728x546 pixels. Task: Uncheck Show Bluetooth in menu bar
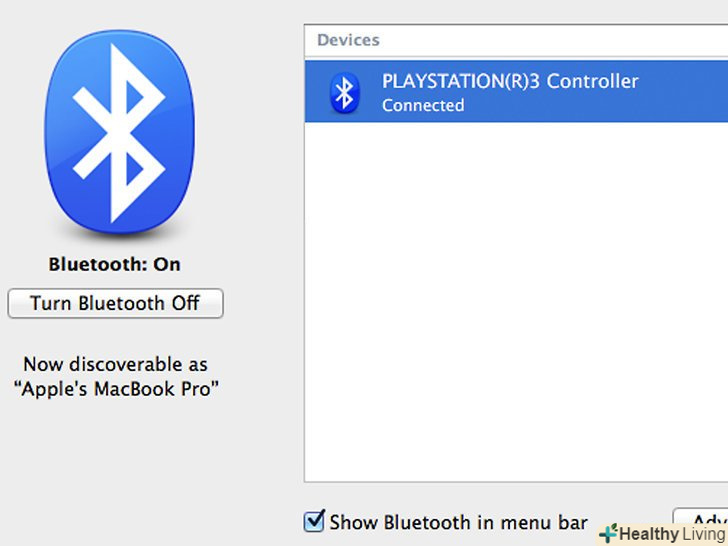coord(314,521)
